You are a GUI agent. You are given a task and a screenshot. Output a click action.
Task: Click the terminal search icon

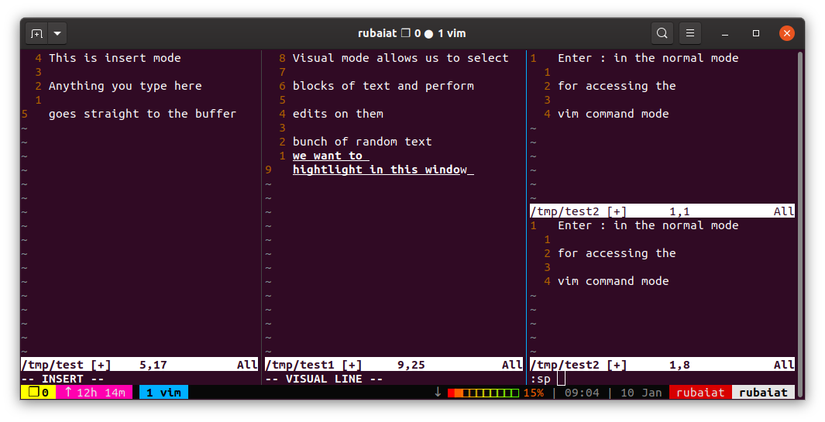coord(662,33)
